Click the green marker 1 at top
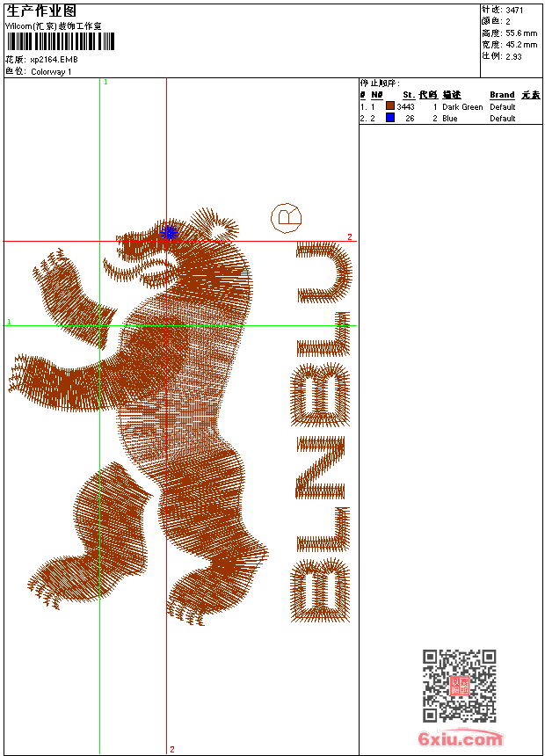This screenshot has width=545, height=756. pos(105,83)
